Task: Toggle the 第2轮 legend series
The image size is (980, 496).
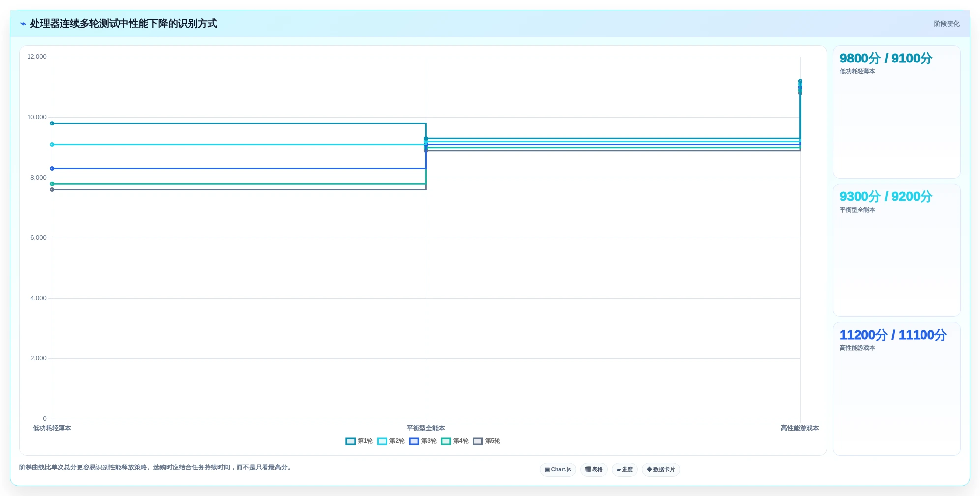Action: [391, 441]
